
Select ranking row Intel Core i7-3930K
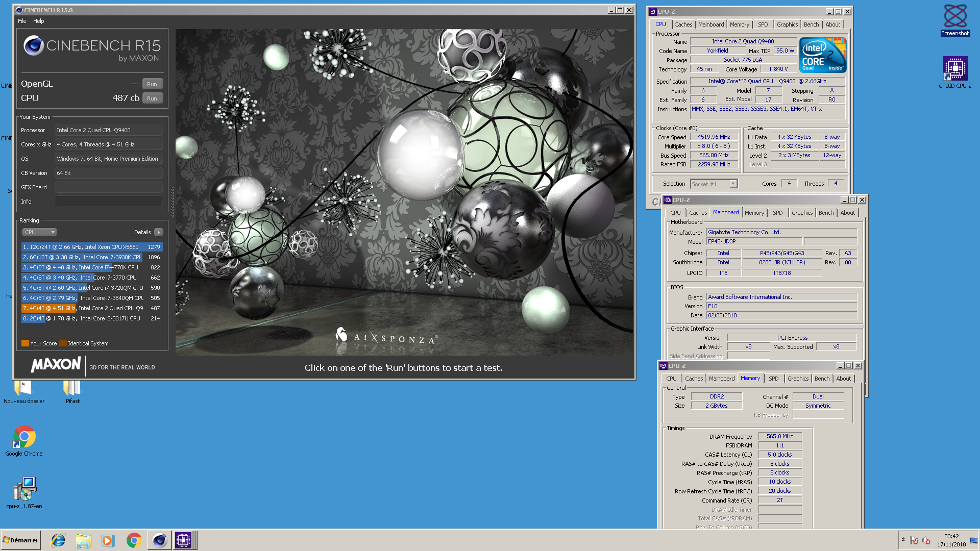(x=92, y=257)
